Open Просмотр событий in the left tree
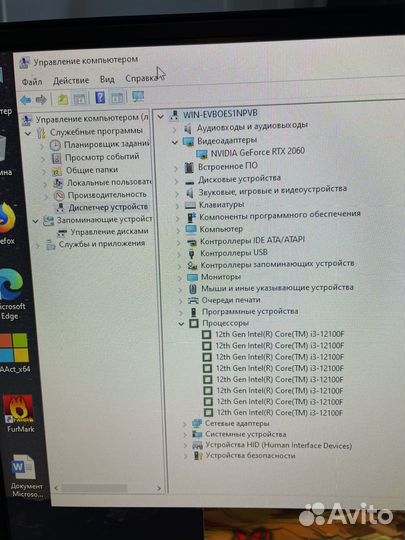Screen dimensions: 405x540 click(102, 157)
